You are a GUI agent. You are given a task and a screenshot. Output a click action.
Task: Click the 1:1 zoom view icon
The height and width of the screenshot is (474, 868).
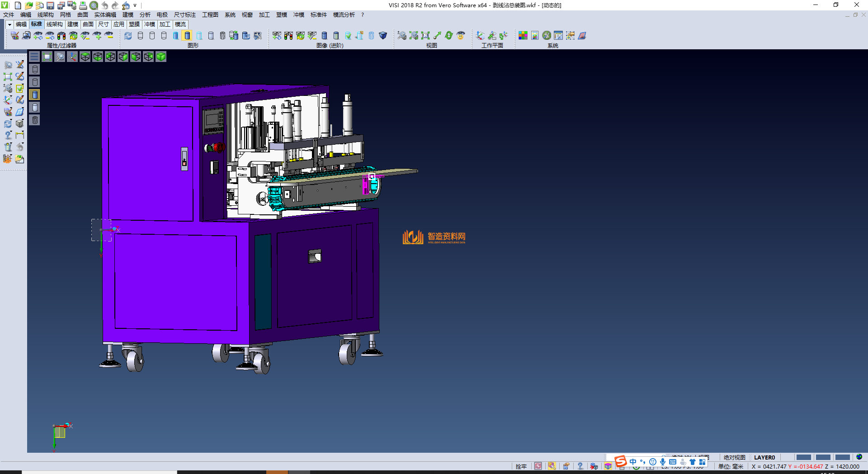coord(425,36)
